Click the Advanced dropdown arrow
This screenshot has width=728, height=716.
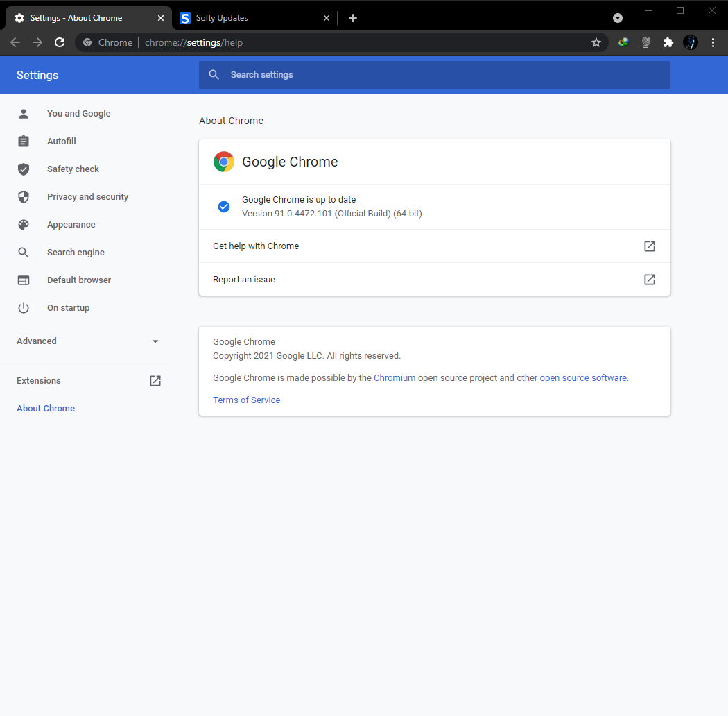click(x=155, y=341)
